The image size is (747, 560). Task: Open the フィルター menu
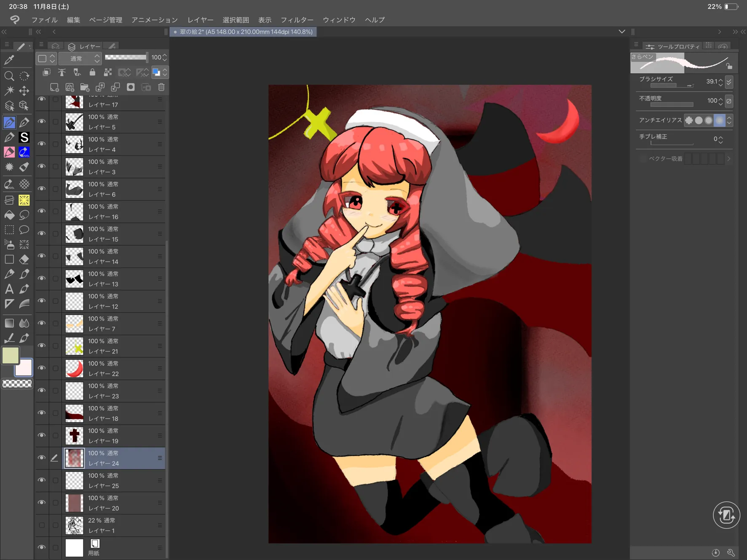click(297, 20)
